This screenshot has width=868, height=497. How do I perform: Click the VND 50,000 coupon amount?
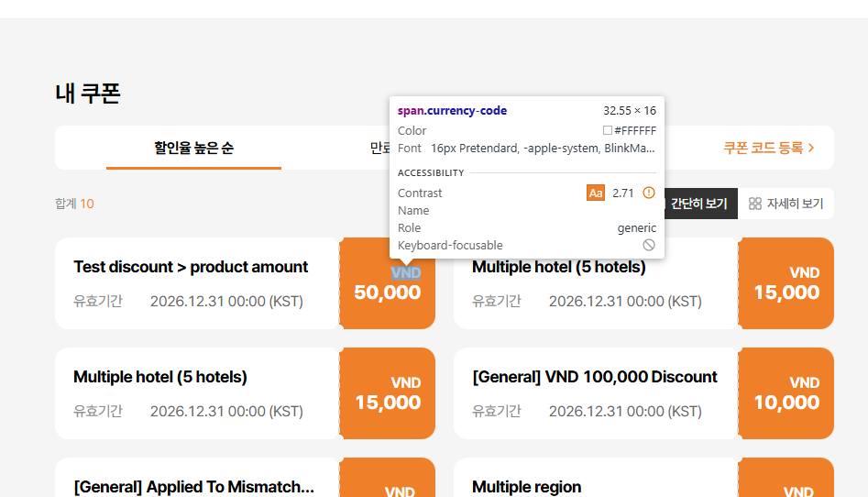point(388,283)
